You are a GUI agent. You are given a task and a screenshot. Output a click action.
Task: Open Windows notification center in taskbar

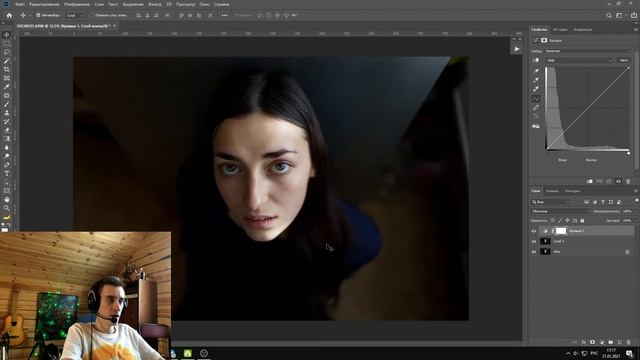630,353
